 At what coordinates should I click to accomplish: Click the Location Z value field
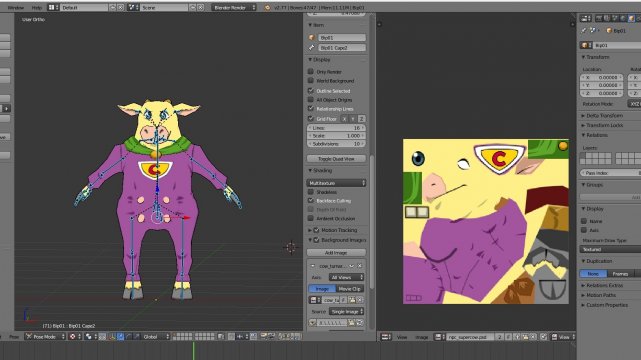click(x=602, y=93)
